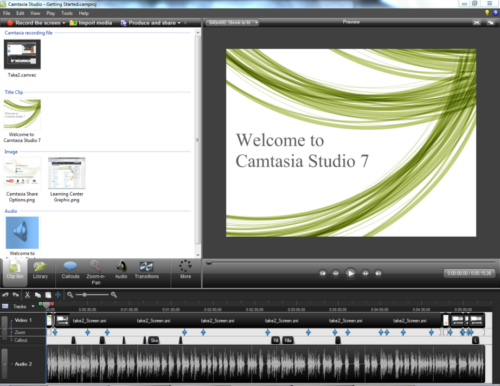Select Camtasia Share Options.png thumbnail
Viewport: 500px width, 386px height.
click(x=22, y=173)
